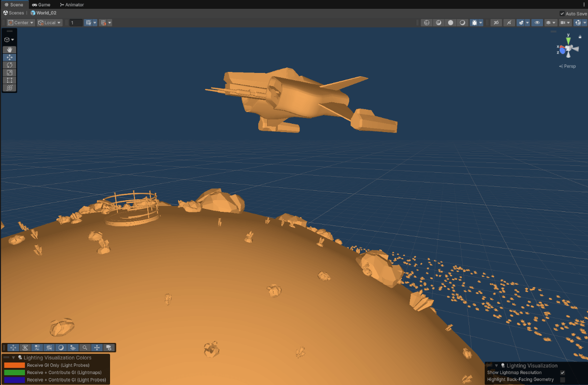
Task: Open the Local handle orientation dropdown
Action: tap(49, 22)
